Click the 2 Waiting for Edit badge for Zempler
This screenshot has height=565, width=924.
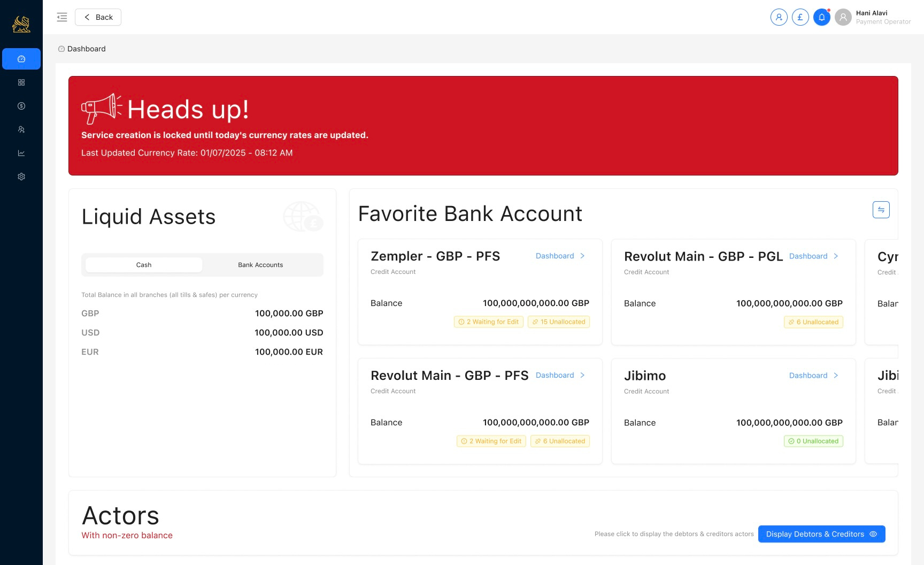click(488, 322)
